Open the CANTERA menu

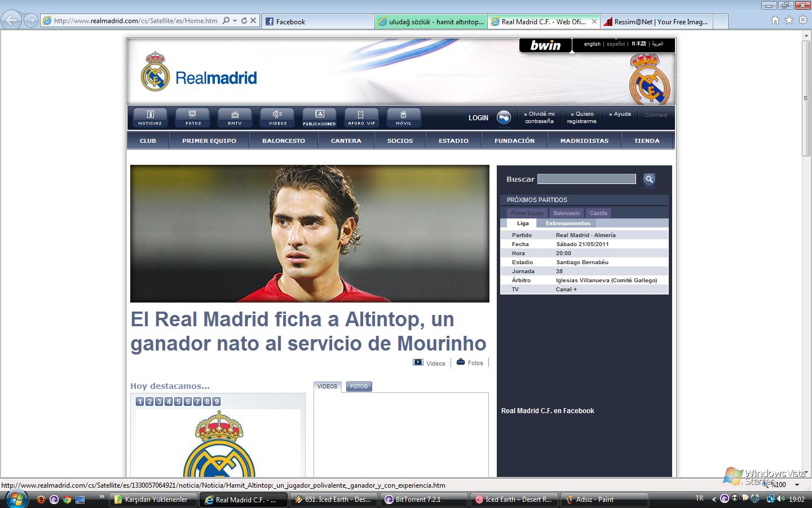point(346,141)
